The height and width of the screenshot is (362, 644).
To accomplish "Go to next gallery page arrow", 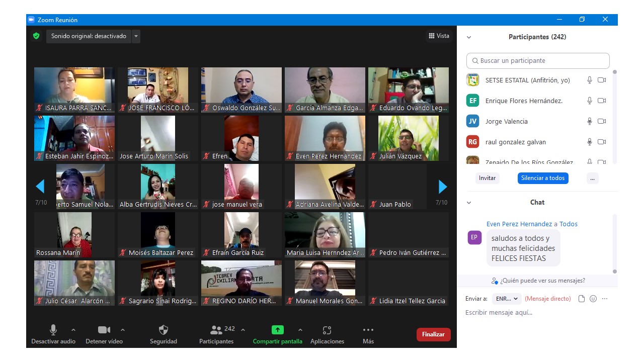I will click(x=443, y=187).
